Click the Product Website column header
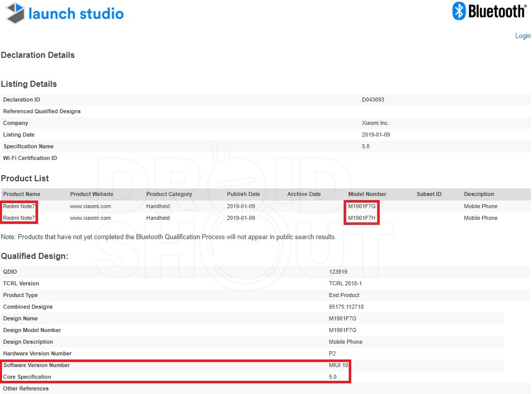Viewport: 532px width, 394px height. tap(91, 194)
